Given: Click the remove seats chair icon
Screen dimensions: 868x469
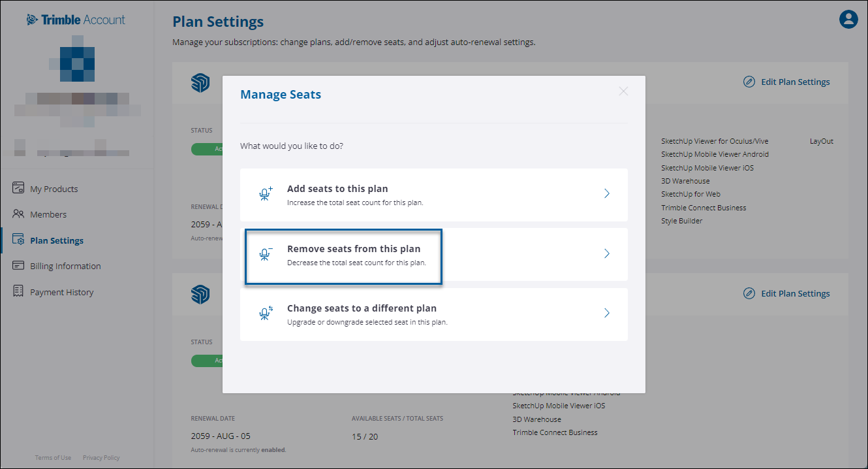Looking at the screenshot, I should 266,254.
